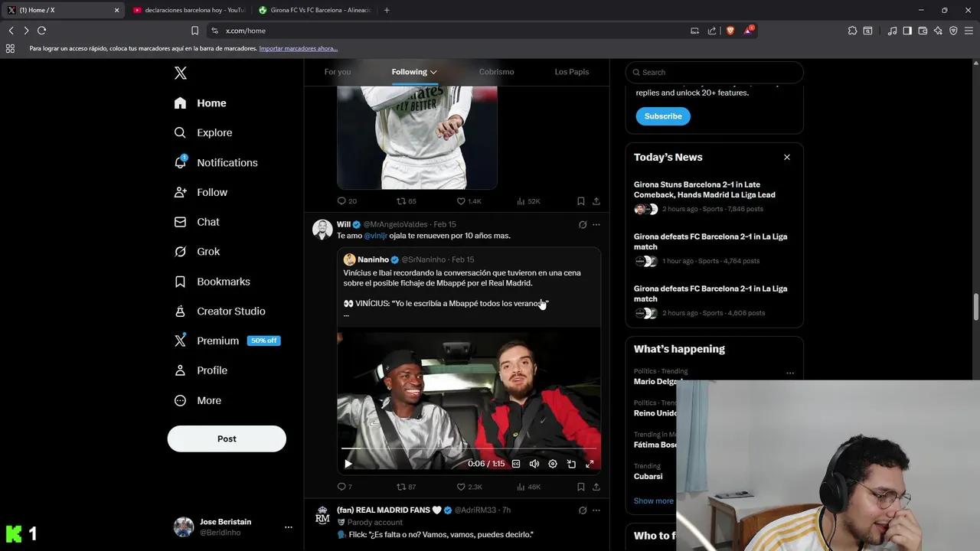The image size is (980, 551).
Task: Repost Will's tweet showing 87 reposts
Action: (407, 487)
